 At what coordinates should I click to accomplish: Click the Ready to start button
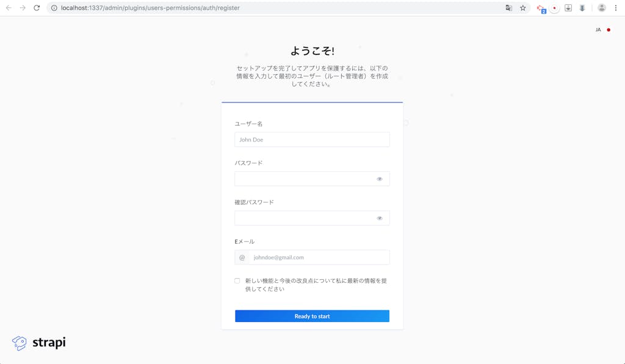coord(312,316)
